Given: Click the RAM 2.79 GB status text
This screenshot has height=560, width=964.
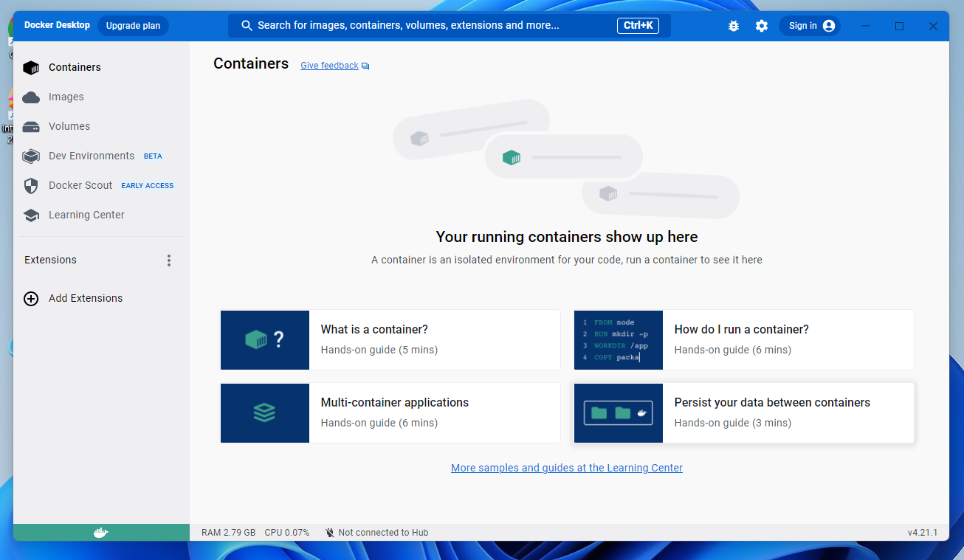Looking at the screenshot, I should coord(229,533).
